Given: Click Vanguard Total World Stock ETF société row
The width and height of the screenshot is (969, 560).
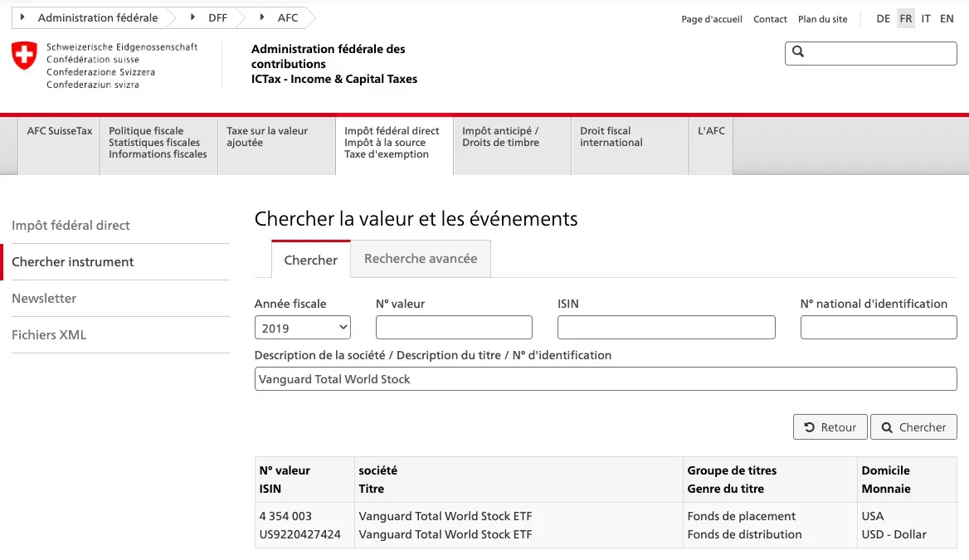Looking at the screenshot, I should click(x=445, y=516).
